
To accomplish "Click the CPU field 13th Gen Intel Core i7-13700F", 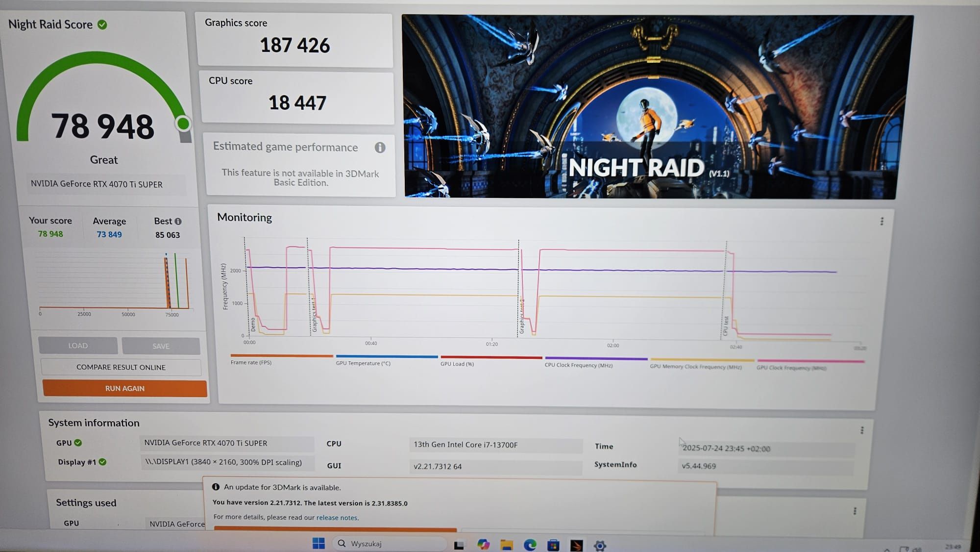I will [x=496, y=445].
